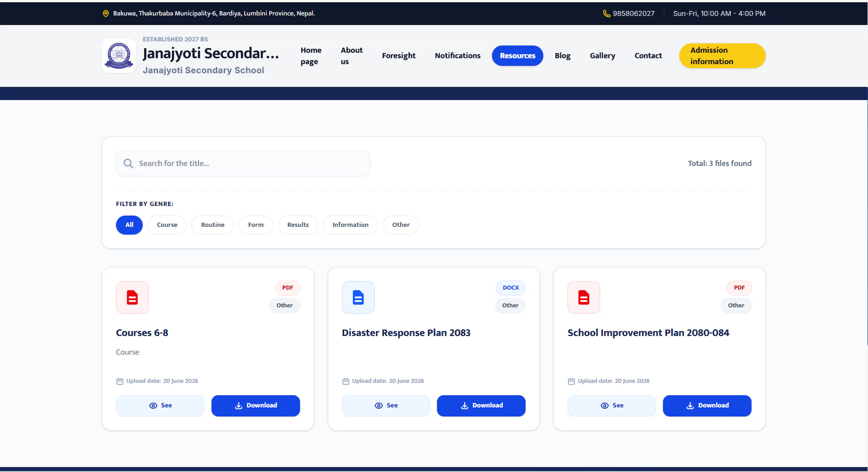
Task: Select the All genre filter
Action: click(x=130, y=225)
